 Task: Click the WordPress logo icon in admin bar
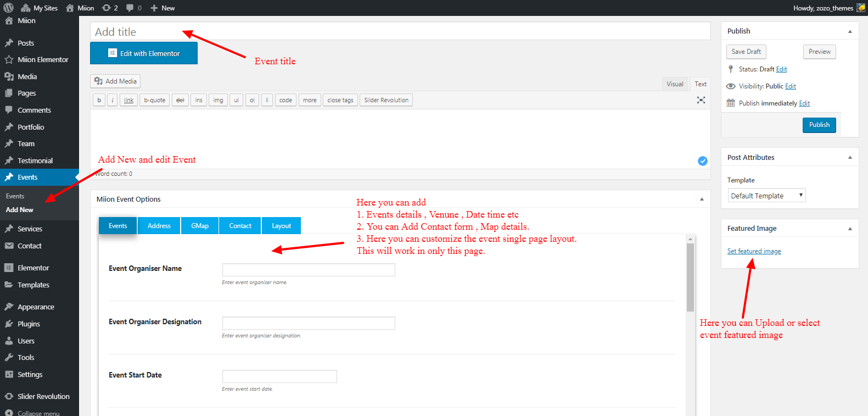coord(8,8)
